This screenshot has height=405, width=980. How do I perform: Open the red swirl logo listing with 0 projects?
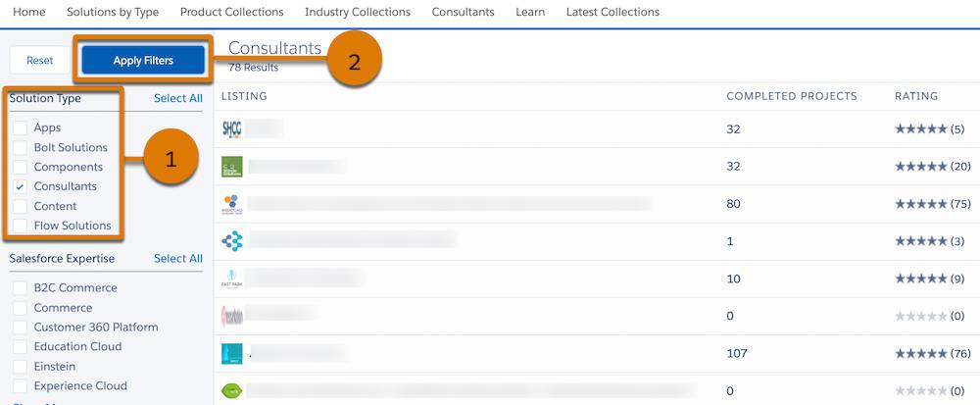tap(232, 316)
